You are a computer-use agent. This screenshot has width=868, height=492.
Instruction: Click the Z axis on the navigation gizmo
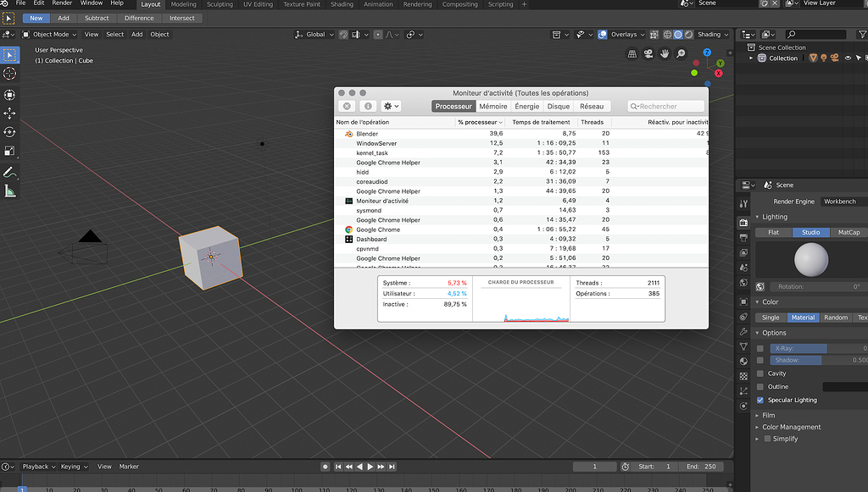pos(708,53)
